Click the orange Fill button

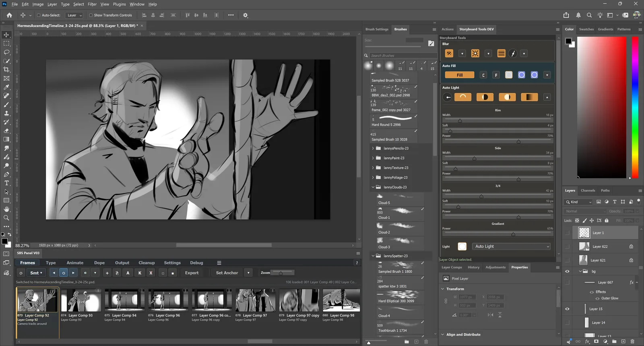tap(460, 75)
